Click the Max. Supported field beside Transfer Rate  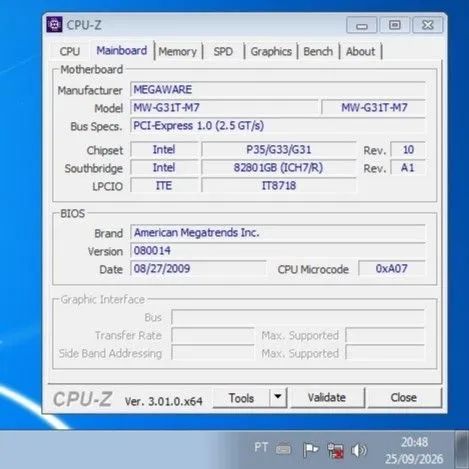point(385,335)
